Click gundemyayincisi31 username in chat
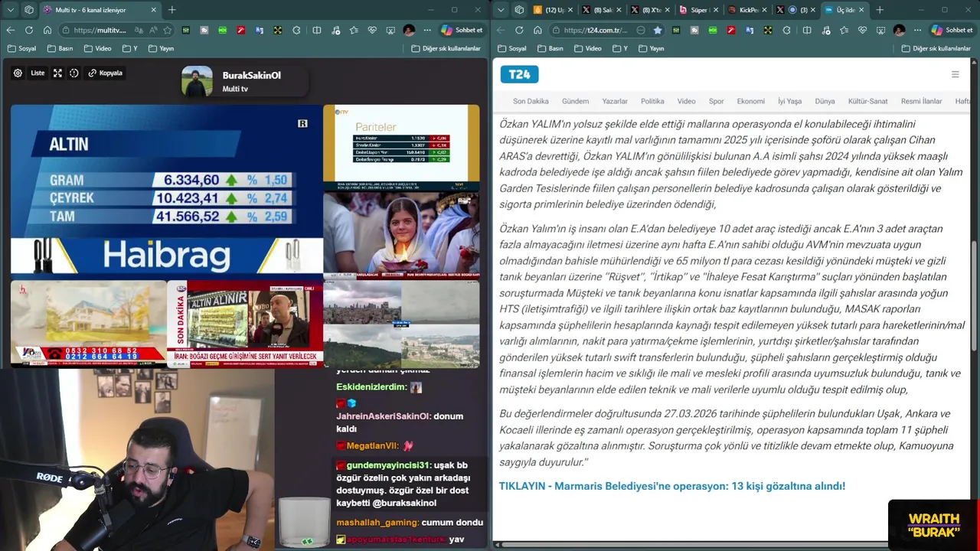Image resolution: width=980 pixels, height=551 pixels. pos(388,465)
